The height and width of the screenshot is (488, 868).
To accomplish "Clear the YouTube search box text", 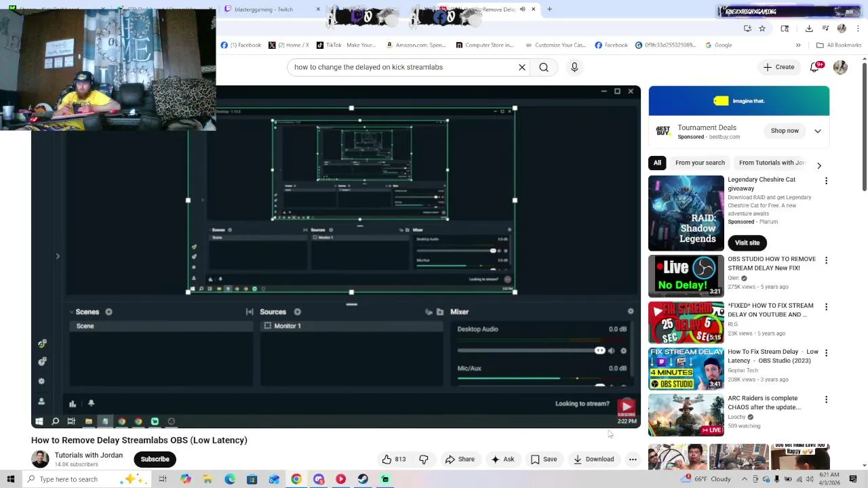I will click(x=522, y=67).
